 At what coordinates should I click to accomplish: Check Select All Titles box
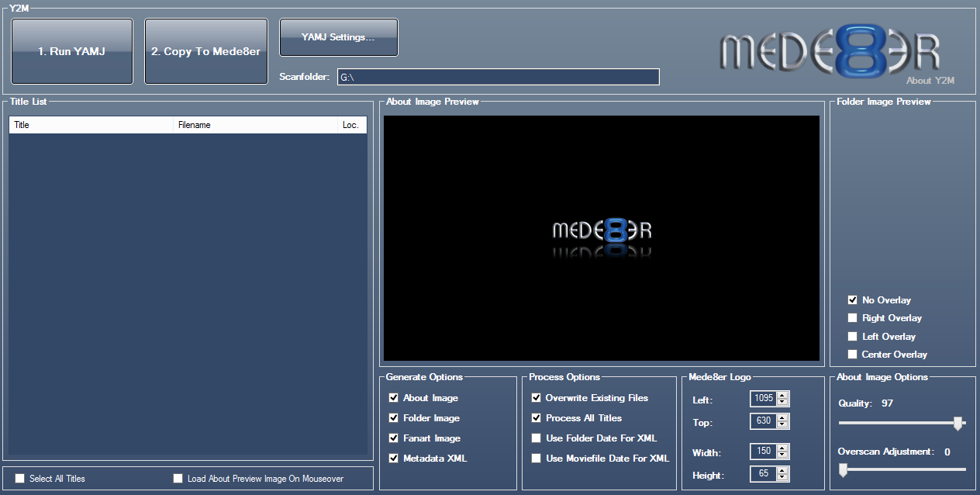point(20,479)
